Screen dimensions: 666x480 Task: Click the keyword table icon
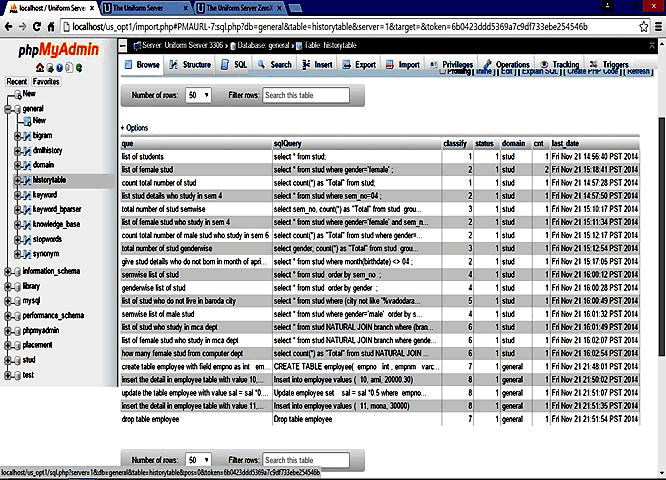click(x=25, y=195)
